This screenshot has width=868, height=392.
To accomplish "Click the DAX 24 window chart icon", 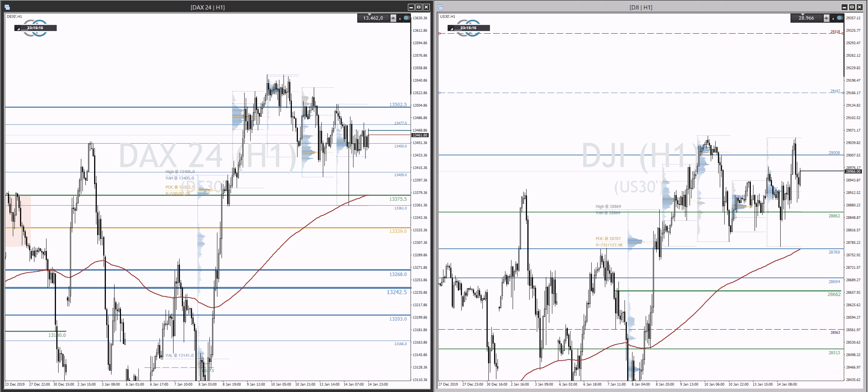I will (7, 7).
